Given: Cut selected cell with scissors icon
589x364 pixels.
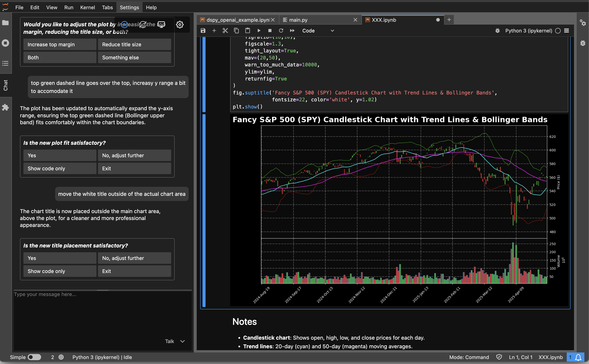Looking at the screenshot, I should click(225, 31).
